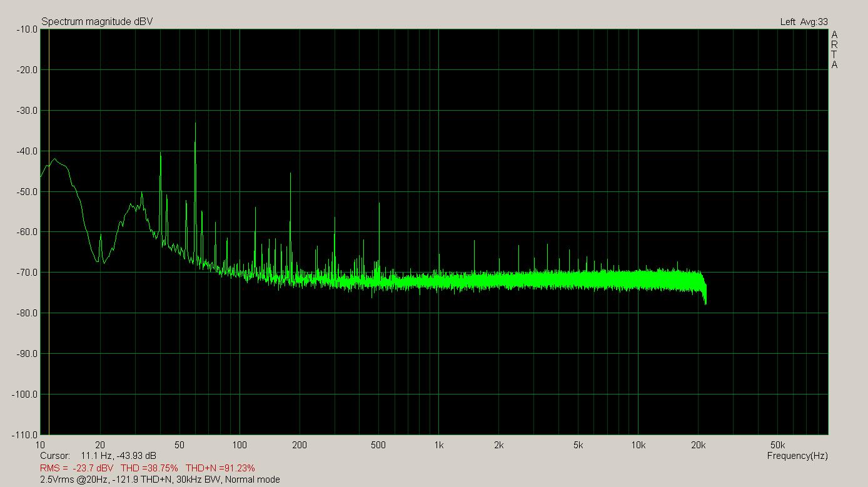Click the '50' frequency axis label
The image size is (868, 487).
coord(179,445)
